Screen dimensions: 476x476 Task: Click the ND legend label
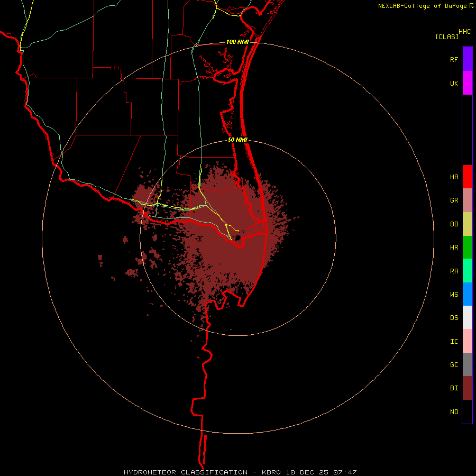(x=454, y=412)
